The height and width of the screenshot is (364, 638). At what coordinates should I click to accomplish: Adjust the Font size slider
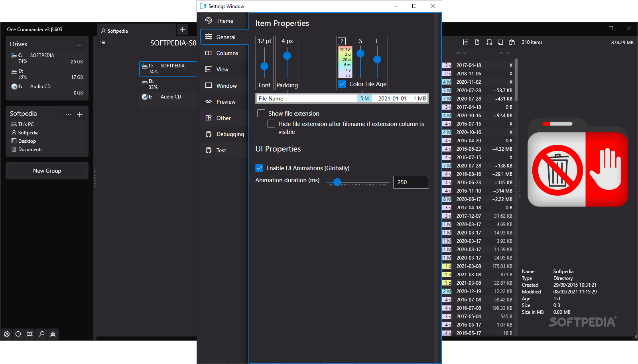[x=264, y=66]
